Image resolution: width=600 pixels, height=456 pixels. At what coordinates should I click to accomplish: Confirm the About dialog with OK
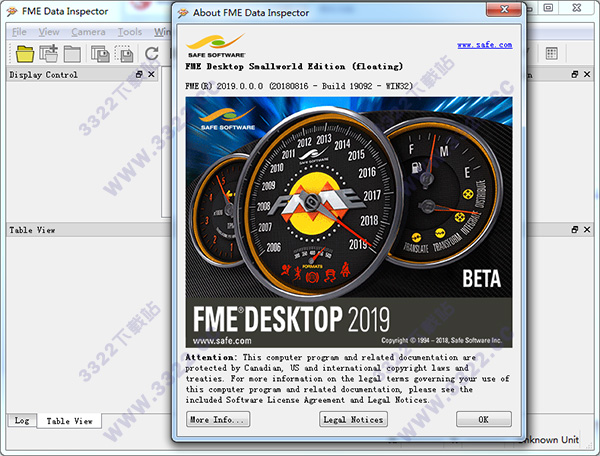pos(483,420)
